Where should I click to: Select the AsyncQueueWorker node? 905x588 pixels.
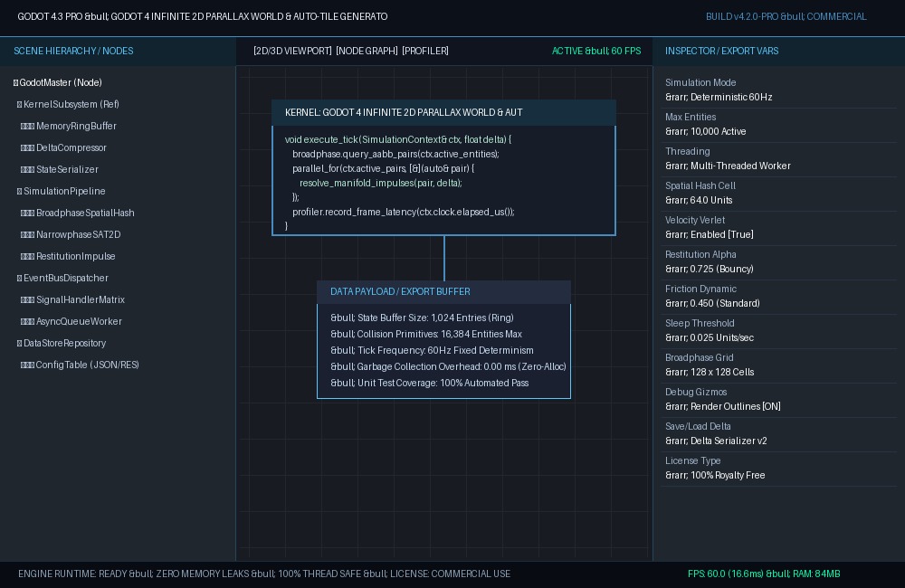coord(79,321)
